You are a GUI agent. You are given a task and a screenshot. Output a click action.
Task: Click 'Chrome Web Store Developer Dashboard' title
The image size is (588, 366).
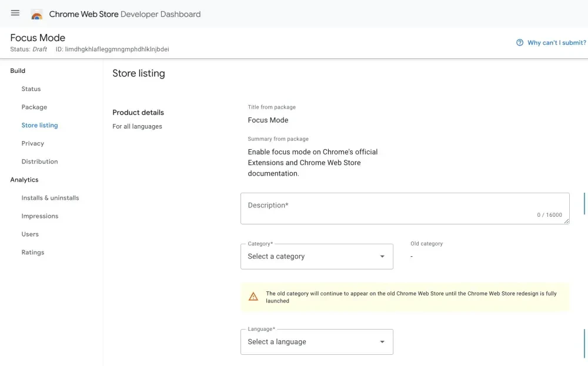point(125,14)
